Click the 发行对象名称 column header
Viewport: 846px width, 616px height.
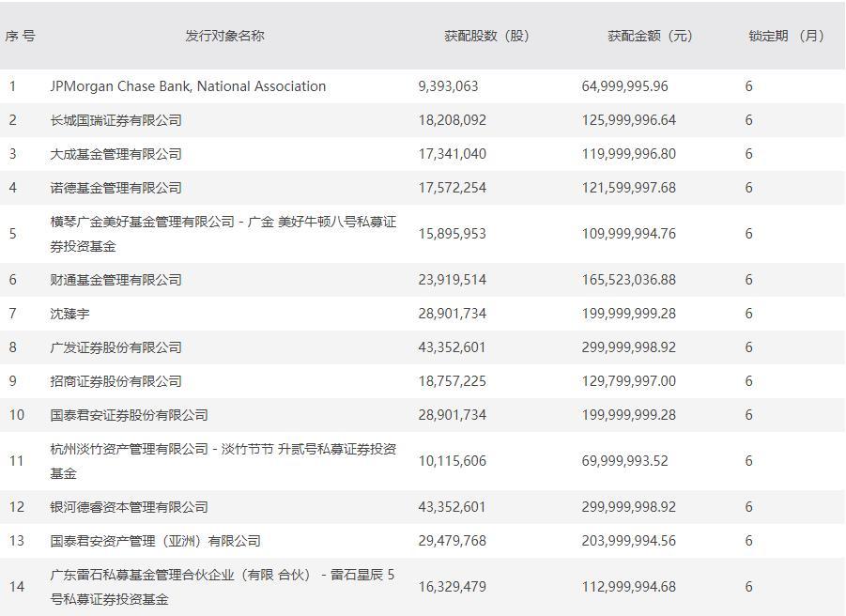[224, 36]
